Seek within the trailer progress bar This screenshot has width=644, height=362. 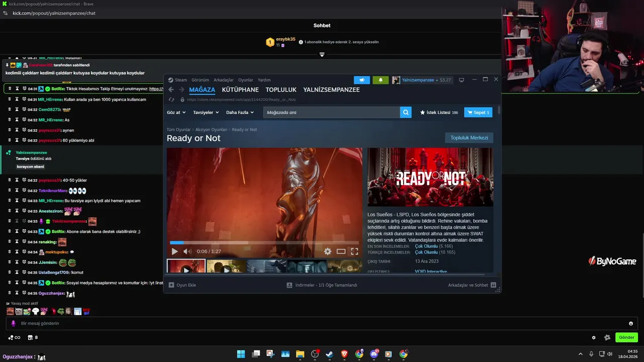pos(264,243)
